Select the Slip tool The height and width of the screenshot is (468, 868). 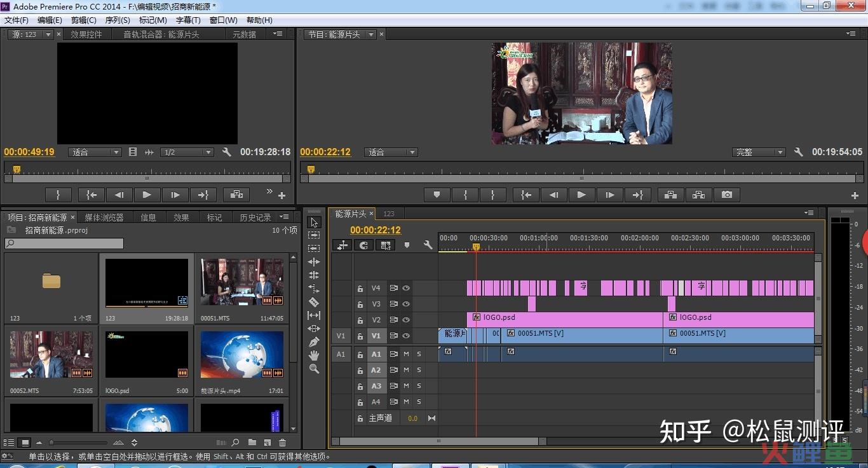coord(314,315)
